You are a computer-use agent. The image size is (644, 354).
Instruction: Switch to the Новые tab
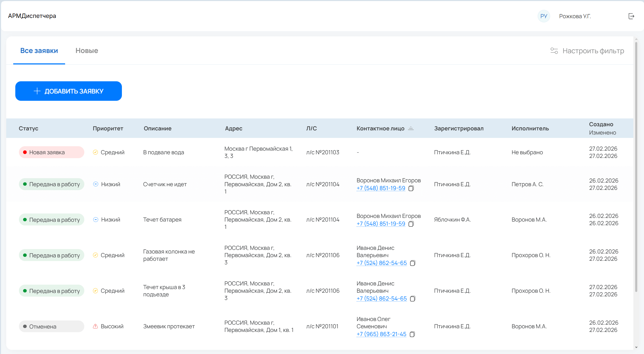pos(87,51)
